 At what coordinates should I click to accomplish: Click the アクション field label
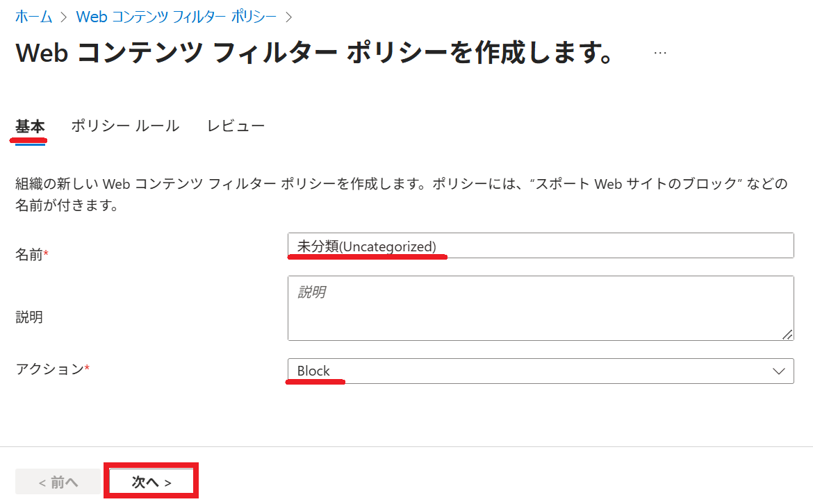(x=49, y=369)
